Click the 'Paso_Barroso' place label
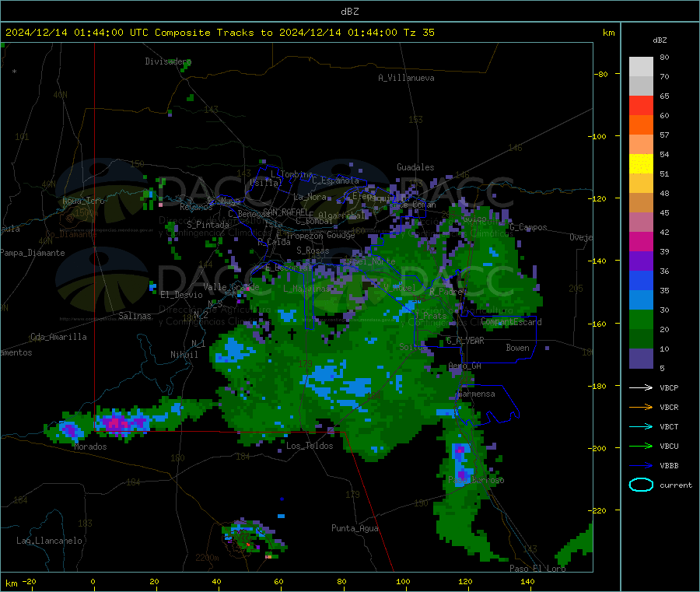Screen dimensions: 700x592 pyautogui.click(x=476, y=480)
